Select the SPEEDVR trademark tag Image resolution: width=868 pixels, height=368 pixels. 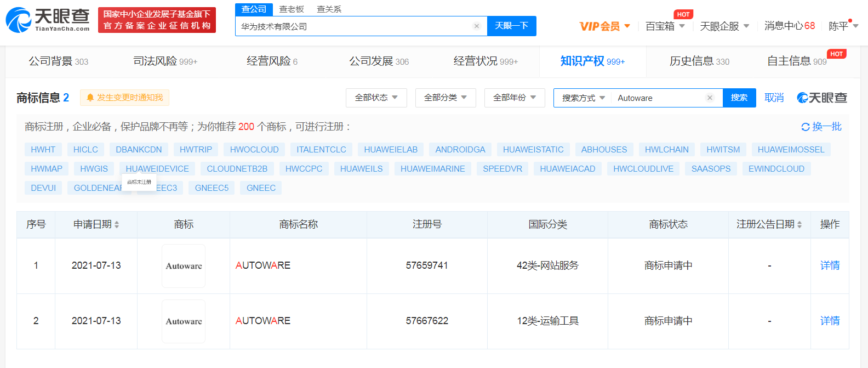(502, 169)
